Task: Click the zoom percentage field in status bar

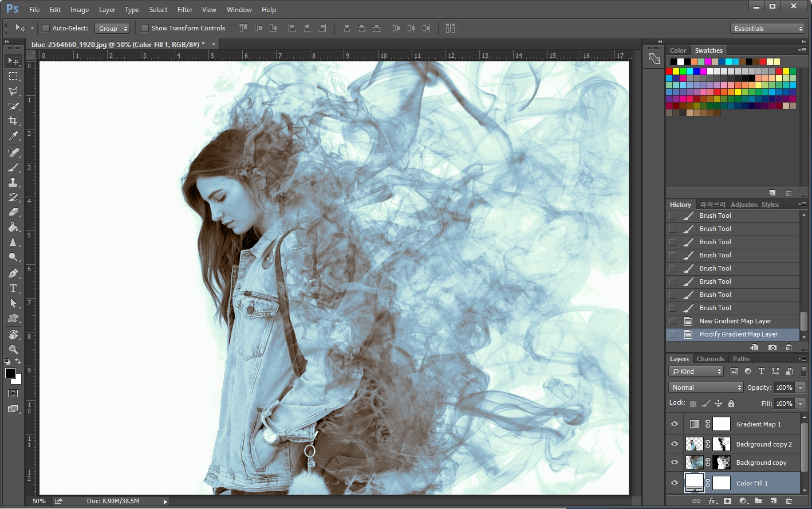Action: tap(39, 502)
